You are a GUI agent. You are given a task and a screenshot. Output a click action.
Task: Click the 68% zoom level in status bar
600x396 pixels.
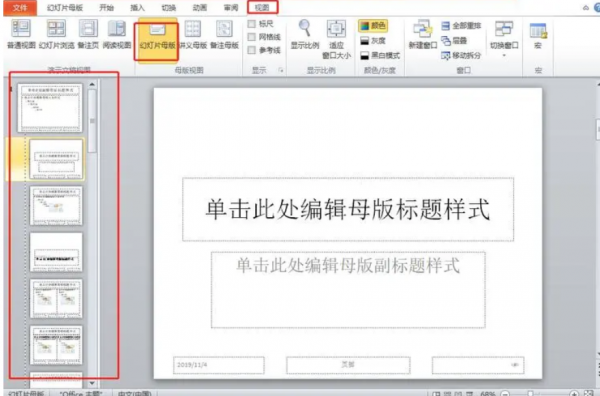click(x=488, y=393)
